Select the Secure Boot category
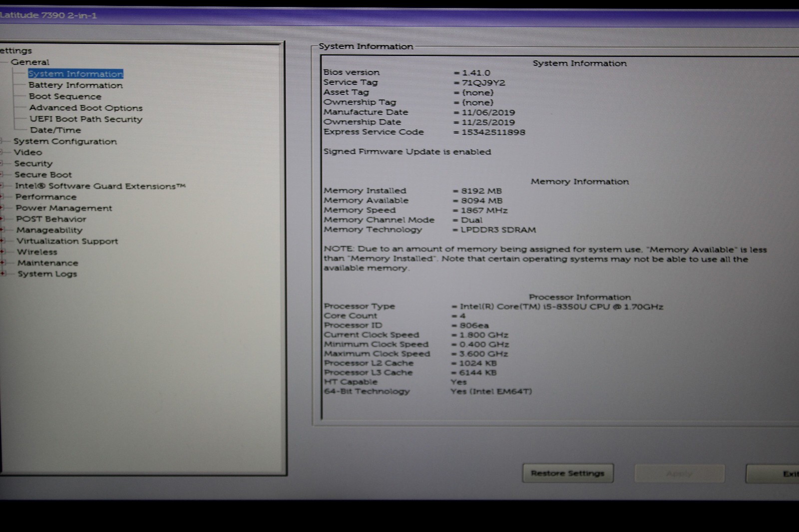Image resolution: width=799 pixels, height=532 pixels. [43, 175]
